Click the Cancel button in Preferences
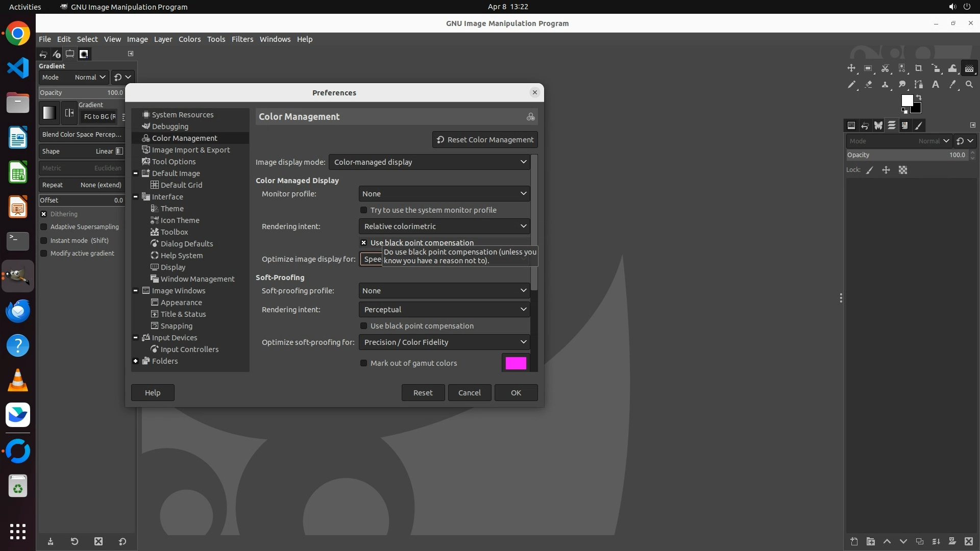The image size is (980, 551). (469, 393)
